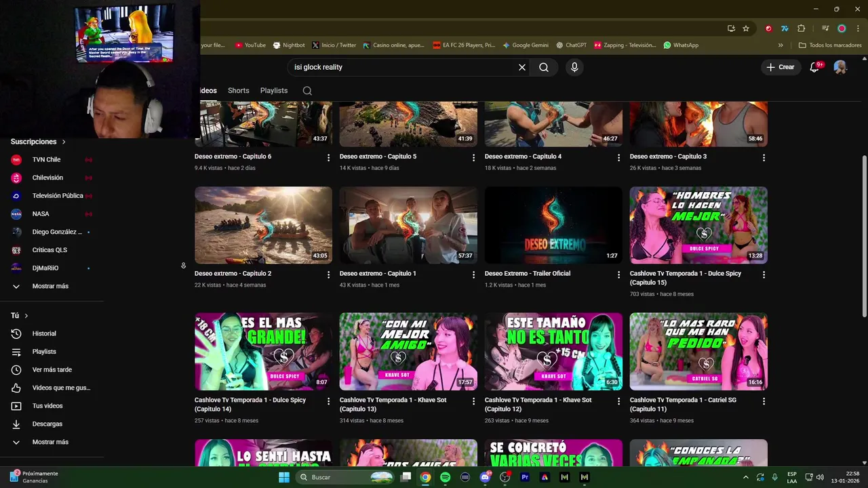The image size is (868, 488).
Task: Open Cashlove Tv Dulce Spicy Capitulo 14 title
Action: (250, 405)
